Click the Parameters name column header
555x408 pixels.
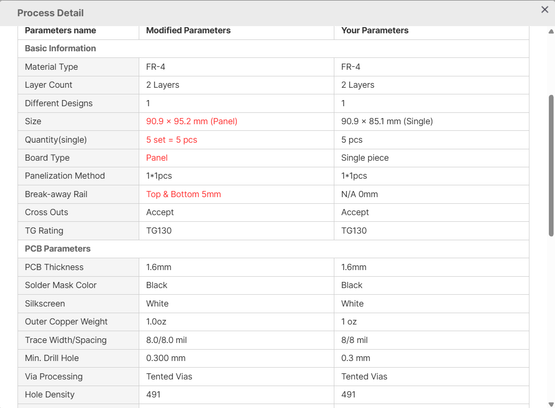tap(60, 30)
